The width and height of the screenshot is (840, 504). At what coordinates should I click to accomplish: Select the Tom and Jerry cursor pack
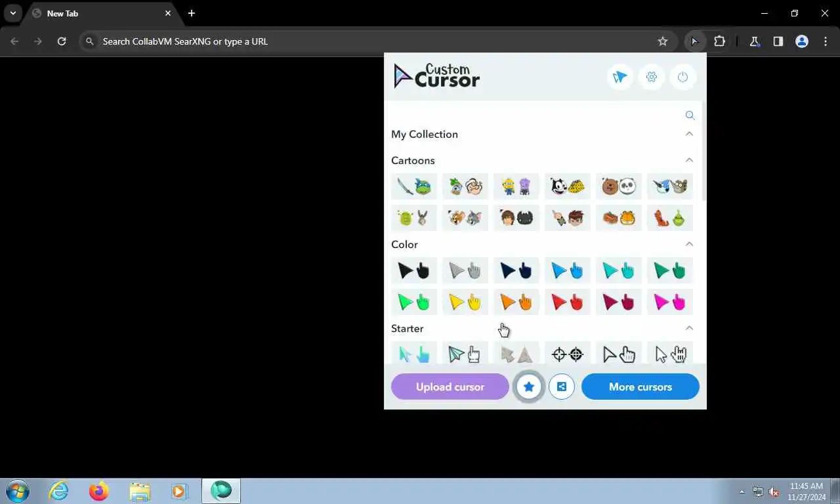pyautogui.click(x=465, y=218)
